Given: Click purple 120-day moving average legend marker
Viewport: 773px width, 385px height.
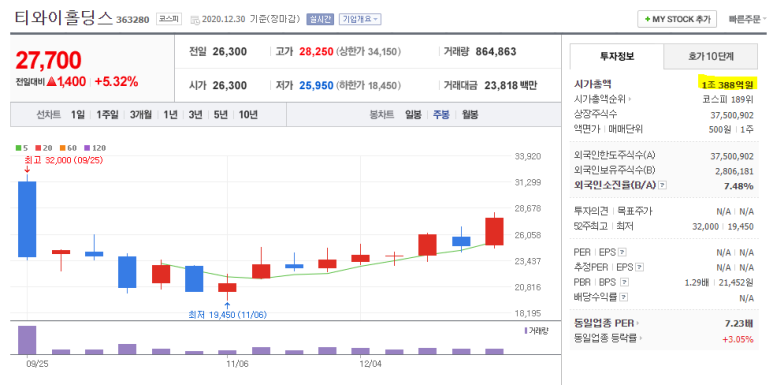Looking at the screenshot, I should tap(87, 148).
